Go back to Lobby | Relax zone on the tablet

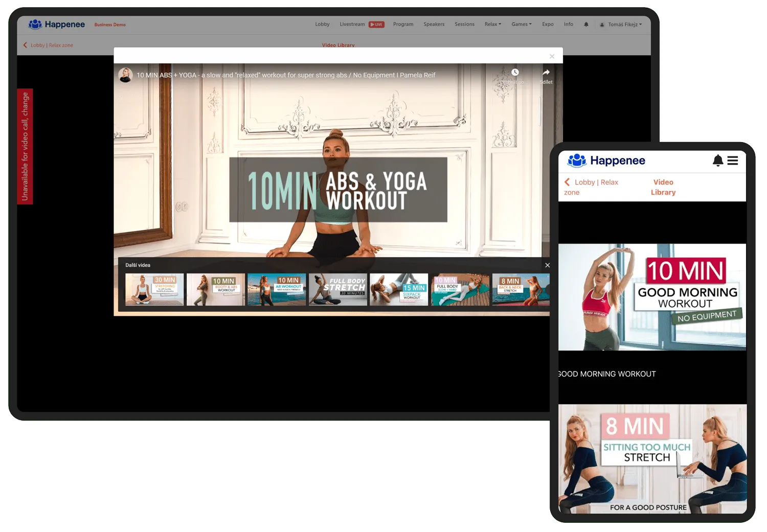48,45
